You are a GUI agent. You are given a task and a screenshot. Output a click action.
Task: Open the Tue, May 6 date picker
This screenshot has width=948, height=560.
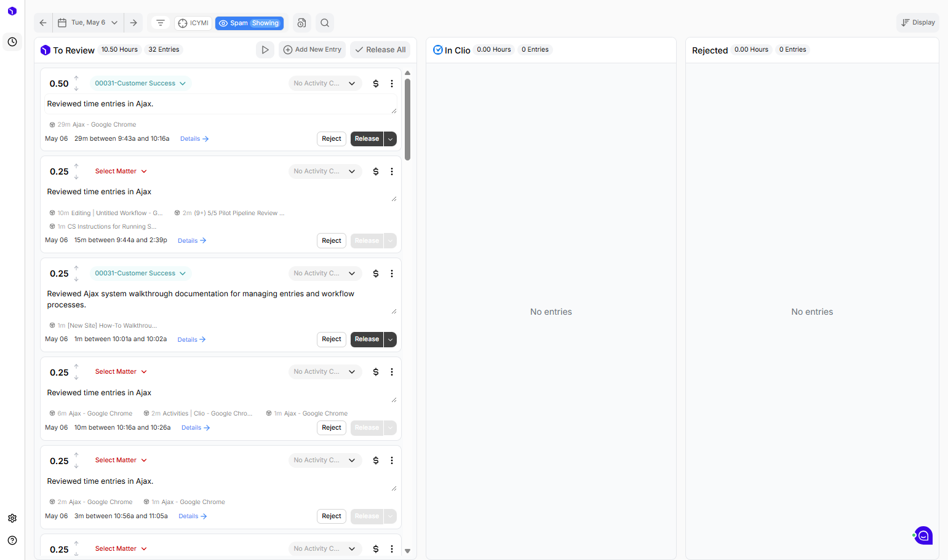(88, 23)
